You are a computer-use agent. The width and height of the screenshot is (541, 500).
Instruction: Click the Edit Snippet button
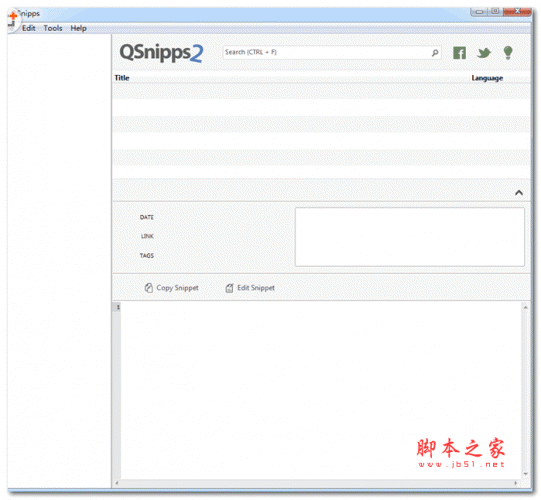point(250,288)
